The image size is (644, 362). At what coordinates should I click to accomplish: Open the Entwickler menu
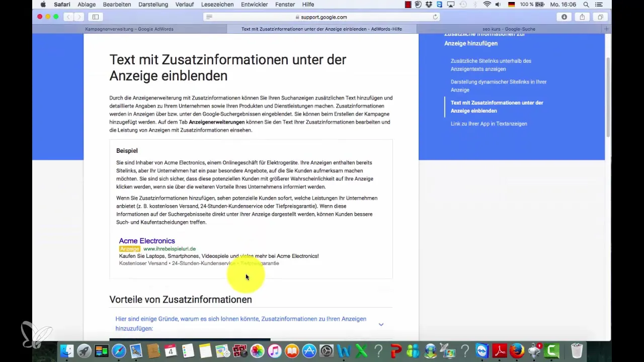(x=255, y=5)
